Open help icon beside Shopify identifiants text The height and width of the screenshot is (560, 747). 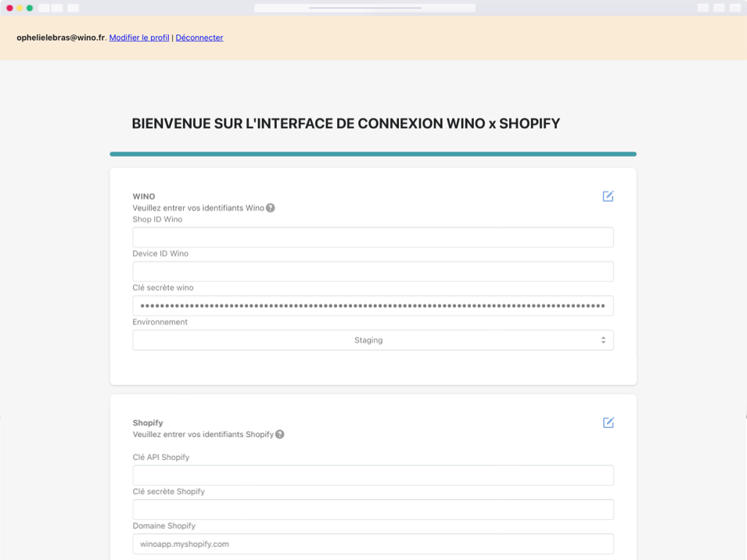pos(280,434)
